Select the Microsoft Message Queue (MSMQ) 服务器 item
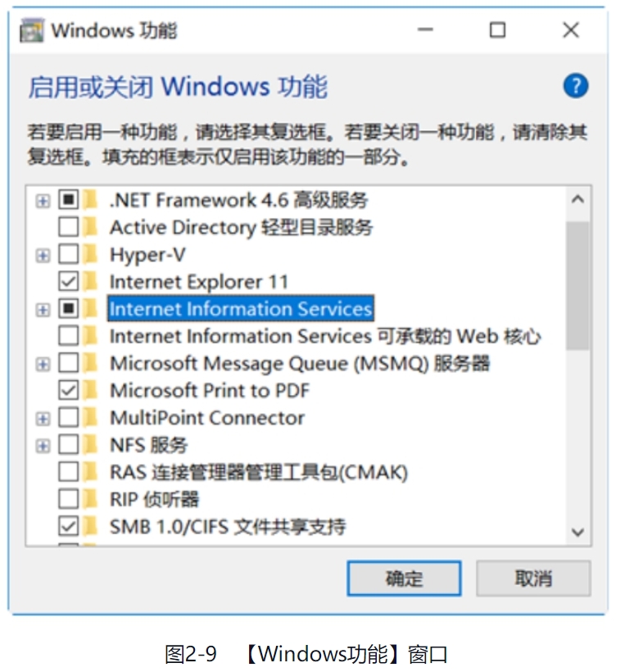This screenshot has width=625, height=672. tap(299, 363)
